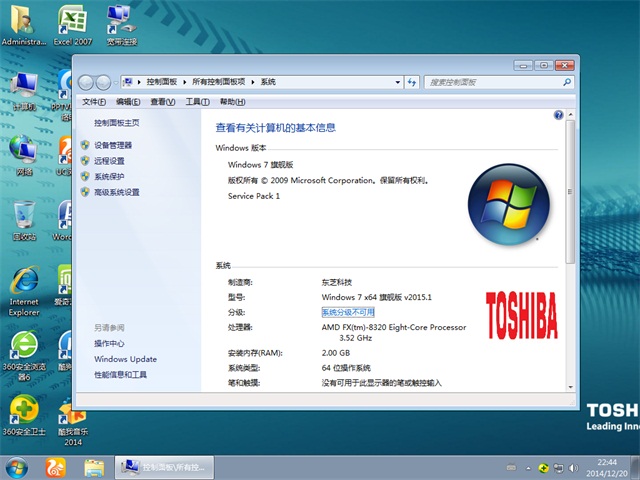Expand the address bar history dropdown
The width and height of the screenshot is (640, 480).
click(x=397, y=82)
